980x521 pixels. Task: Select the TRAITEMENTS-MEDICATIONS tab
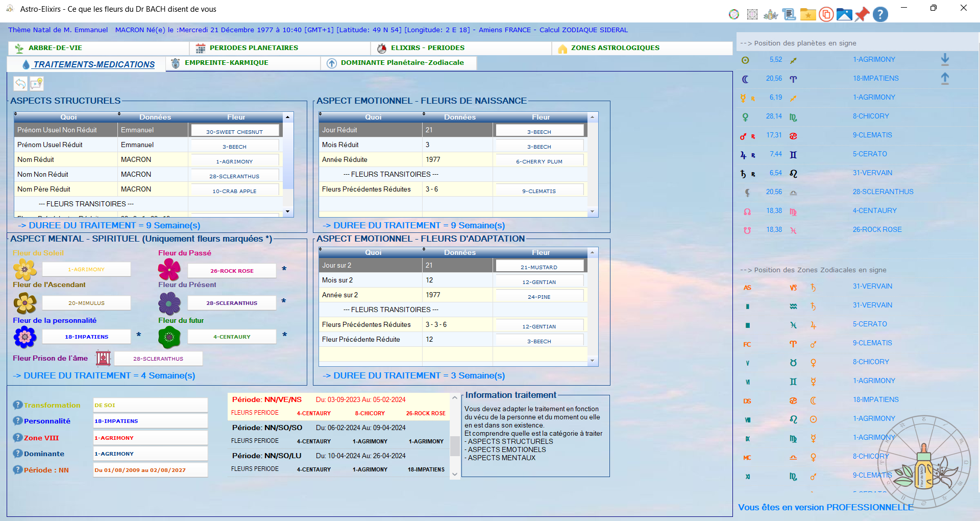86,64
